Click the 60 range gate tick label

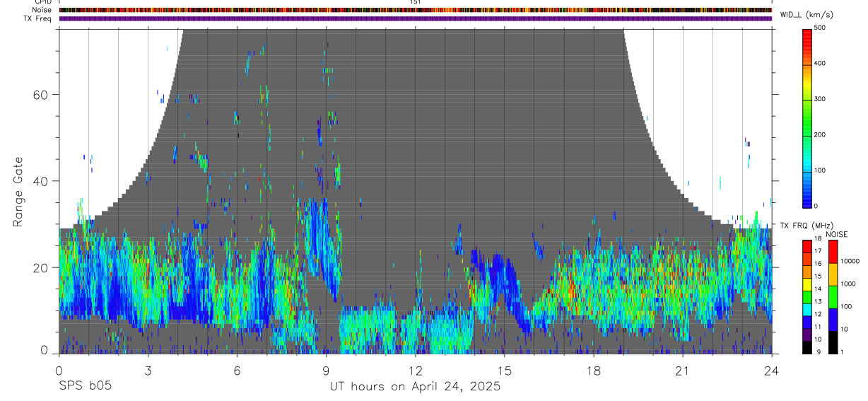44,94
